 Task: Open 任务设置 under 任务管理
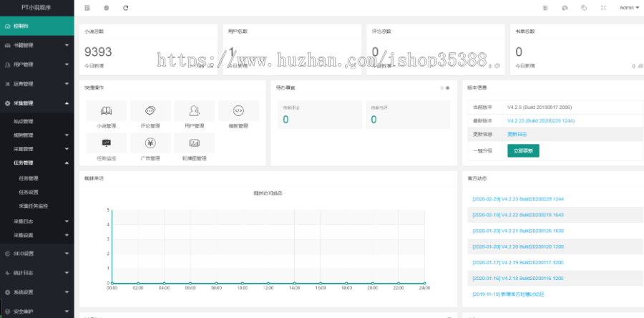point(29,192)
